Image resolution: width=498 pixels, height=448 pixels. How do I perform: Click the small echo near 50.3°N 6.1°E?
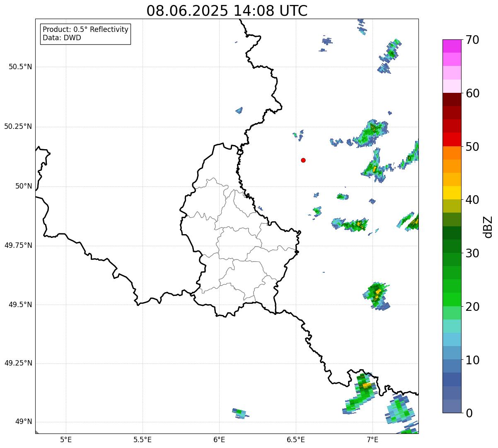239,110
